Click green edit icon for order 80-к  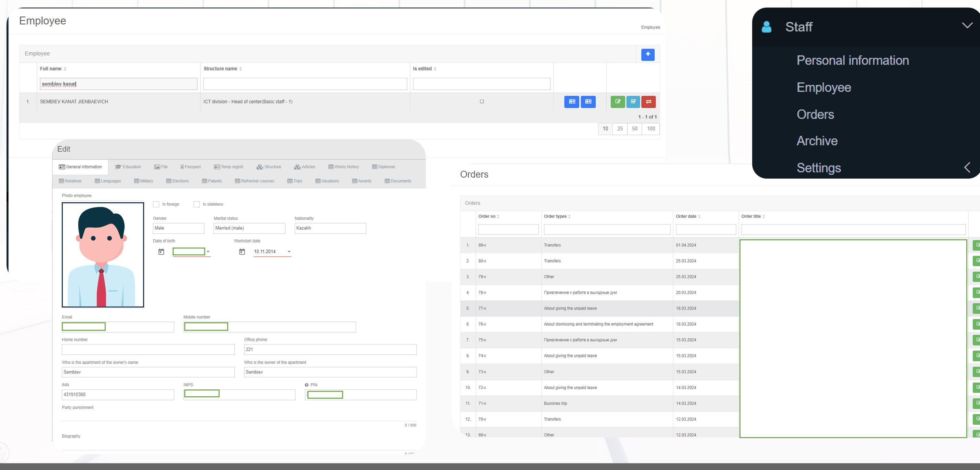[x=977, y=261]
